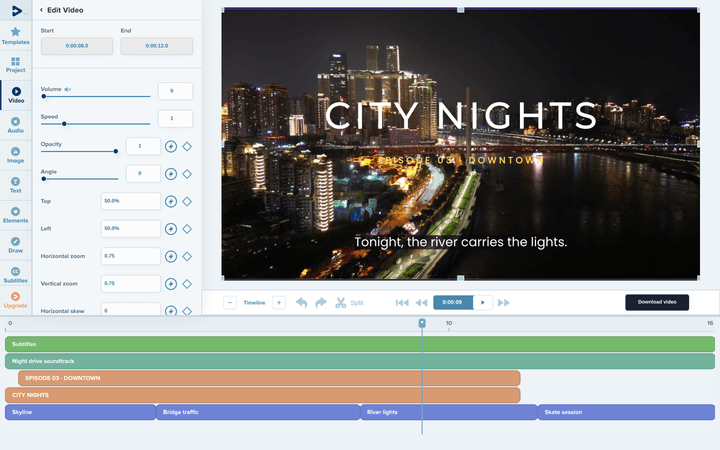Select the Bridge traffic video clip
This screenshot has width=720, height=450.
click(258, 412)
